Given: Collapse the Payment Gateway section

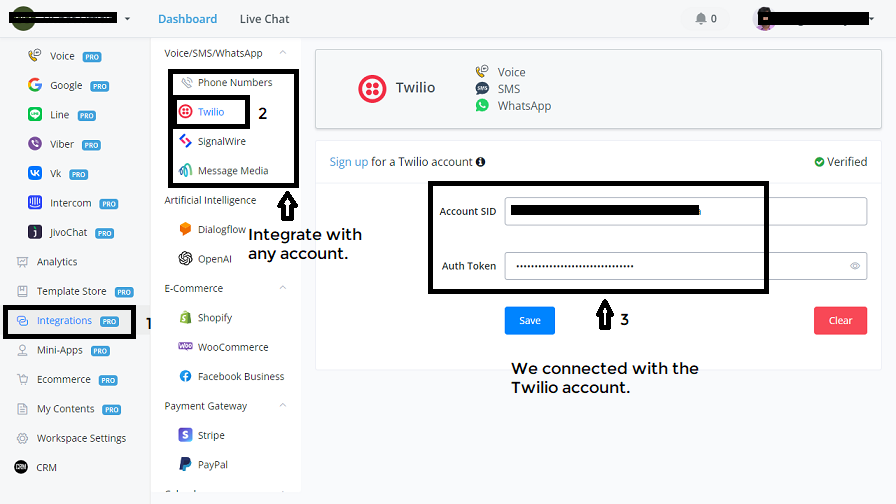Looking at the screenshot, I should pos(283,406).
